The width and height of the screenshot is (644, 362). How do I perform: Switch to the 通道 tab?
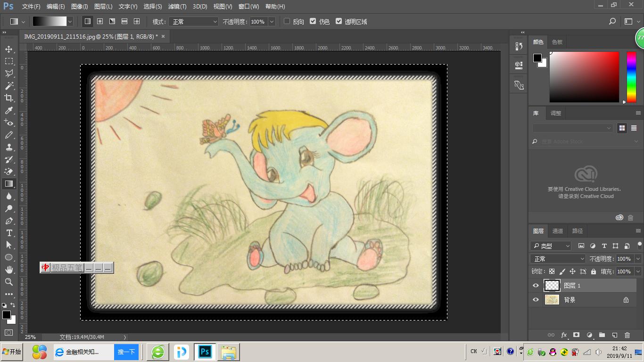tap(558, 231)
